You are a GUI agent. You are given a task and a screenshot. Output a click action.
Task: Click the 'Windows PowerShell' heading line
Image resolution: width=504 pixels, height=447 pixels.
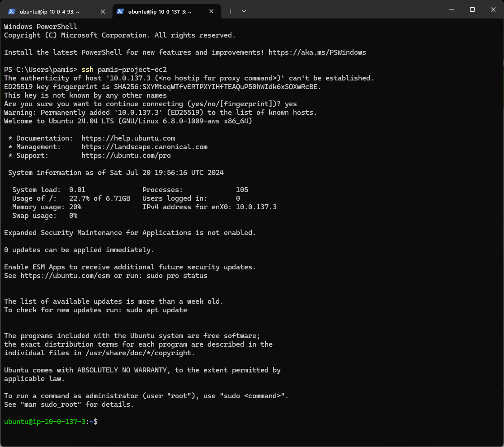[x=41, y=27]
